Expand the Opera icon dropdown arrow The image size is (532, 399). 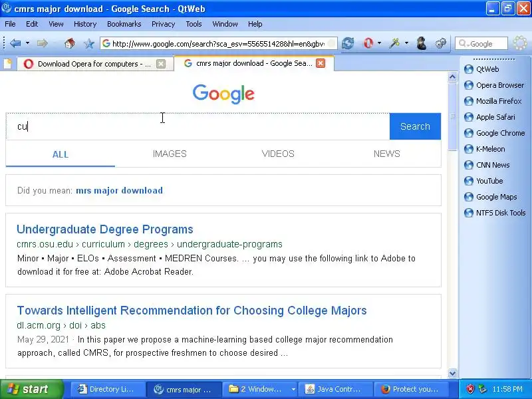tap(379, 43)
